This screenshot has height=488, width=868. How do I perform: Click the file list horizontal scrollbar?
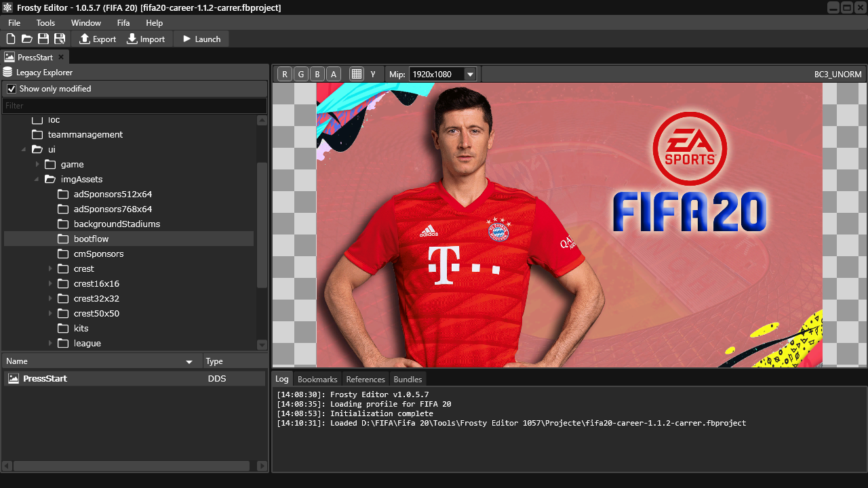coord(132,466)
